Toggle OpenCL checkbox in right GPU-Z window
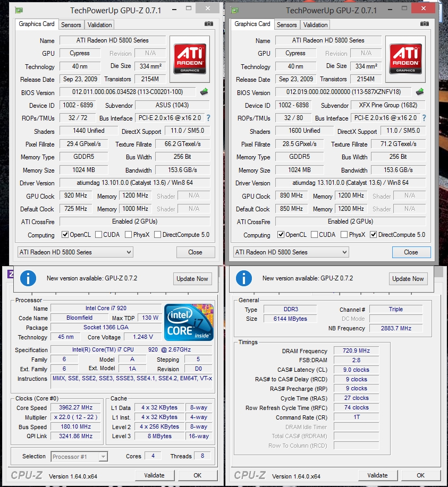Image resolution: width=448 pixels, height=487 pixels. point(281,235)
